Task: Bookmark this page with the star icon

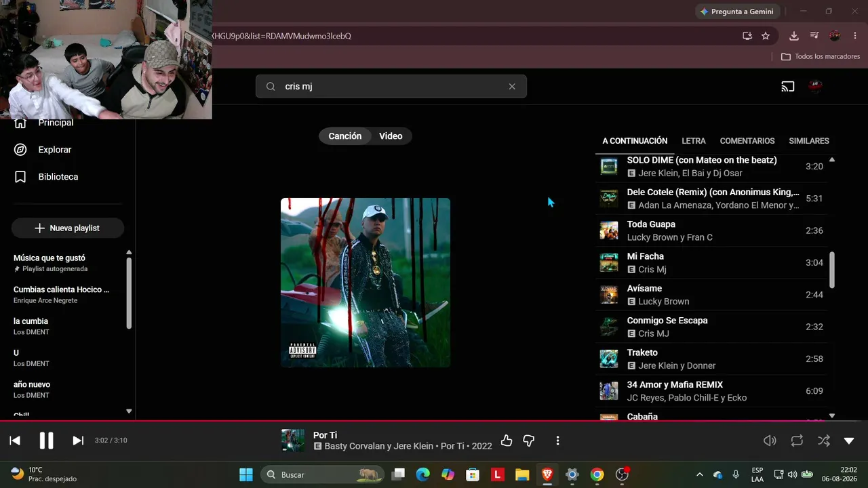Action: click(x=766, y=36)
